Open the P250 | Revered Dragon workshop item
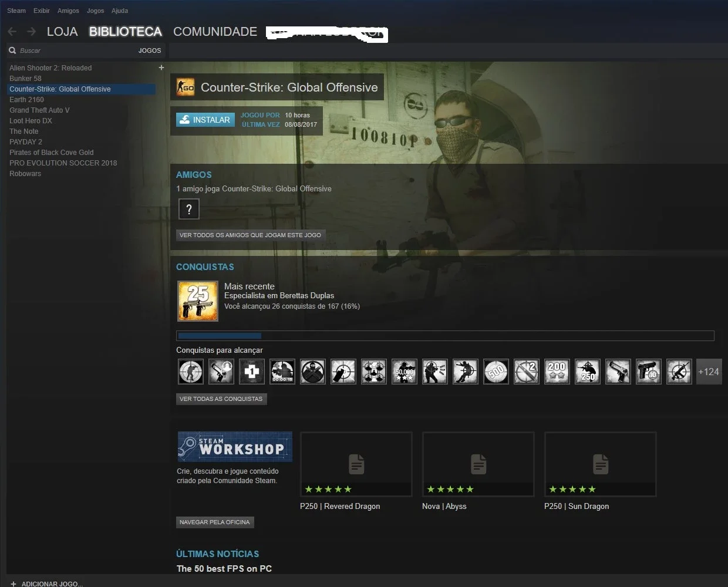The image size is (728, 587). [x=356, y=465]
